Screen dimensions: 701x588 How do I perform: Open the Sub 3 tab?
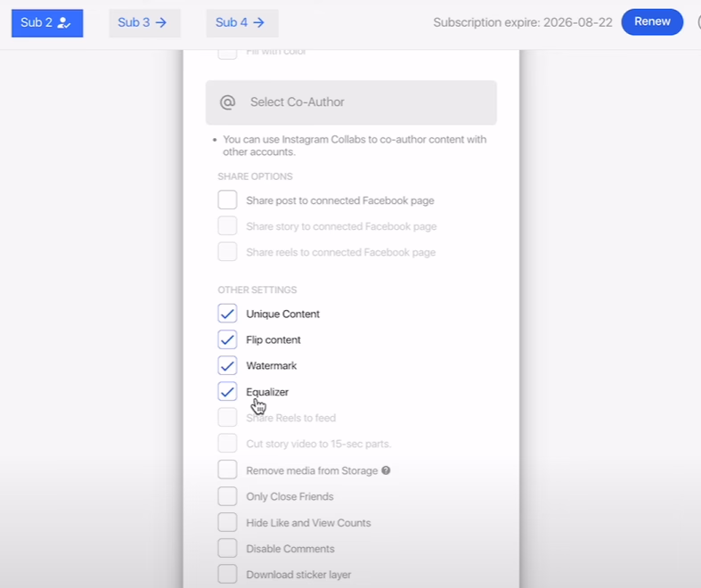(144, 23)
